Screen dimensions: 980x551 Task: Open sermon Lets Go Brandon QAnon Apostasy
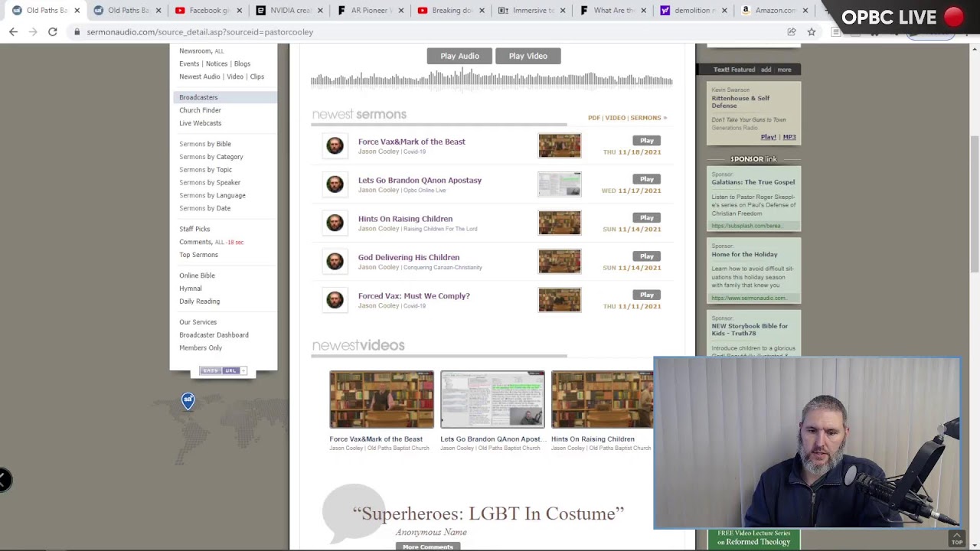coord(420,181)
